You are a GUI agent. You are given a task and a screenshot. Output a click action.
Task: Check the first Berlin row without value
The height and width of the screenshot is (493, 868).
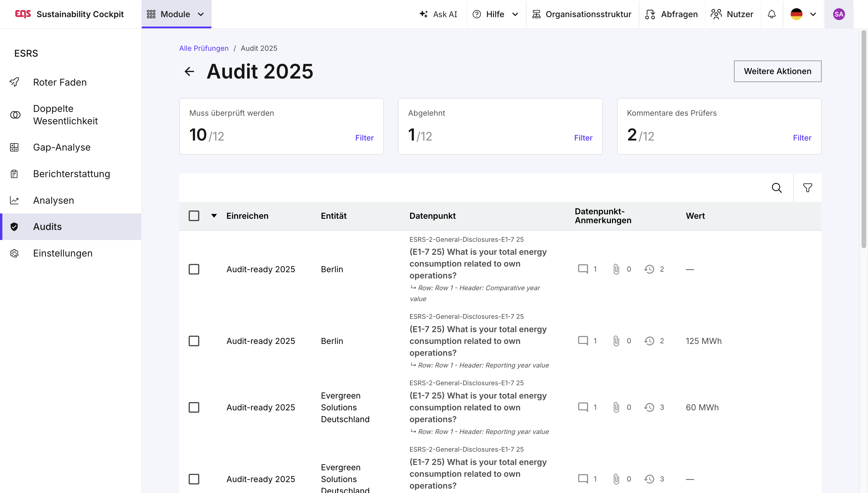pyautogui.click(x=194, y=270)
